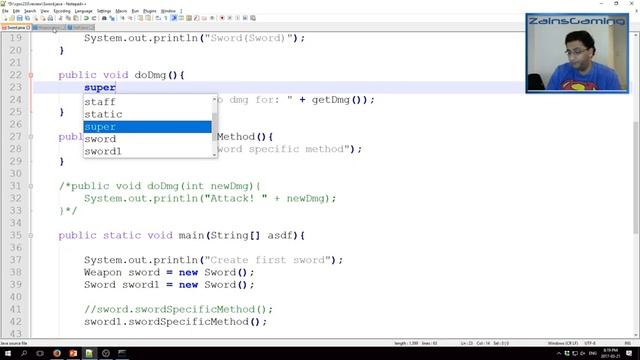640x360 pixels.
Task: Open Firefox from the taskbar
Action: click(57, 353)
